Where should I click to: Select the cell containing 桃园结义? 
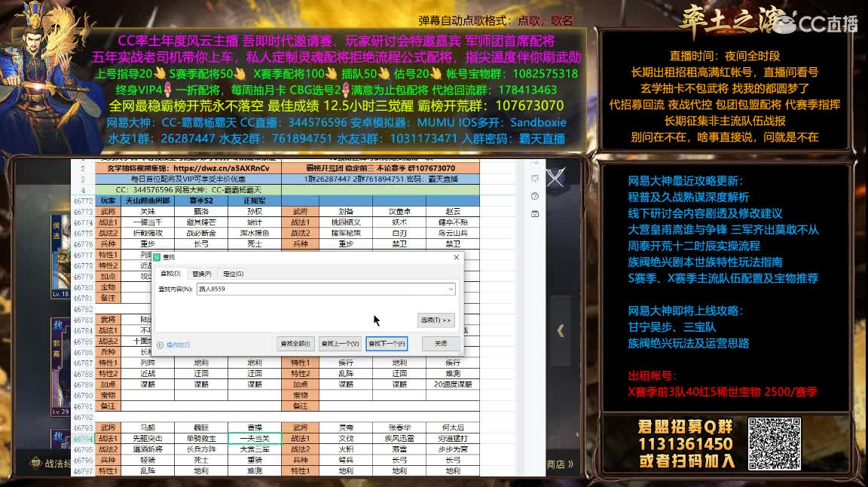click(346, 222)
